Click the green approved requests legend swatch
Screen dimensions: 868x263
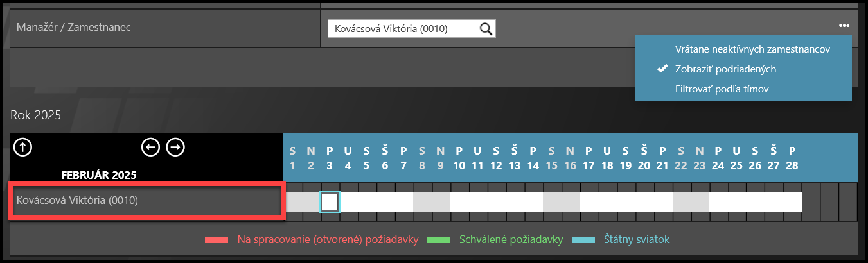pos(440,240)
